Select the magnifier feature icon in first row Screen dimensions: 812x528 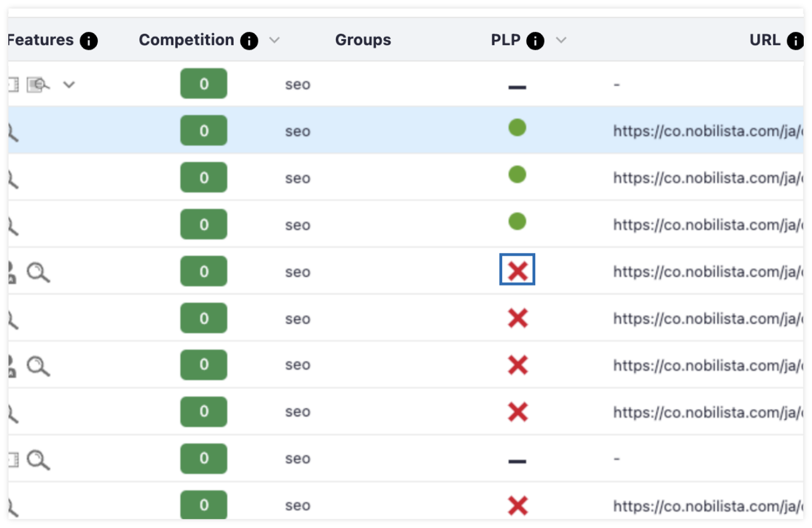pyautogui.click(x=36, y=83)
